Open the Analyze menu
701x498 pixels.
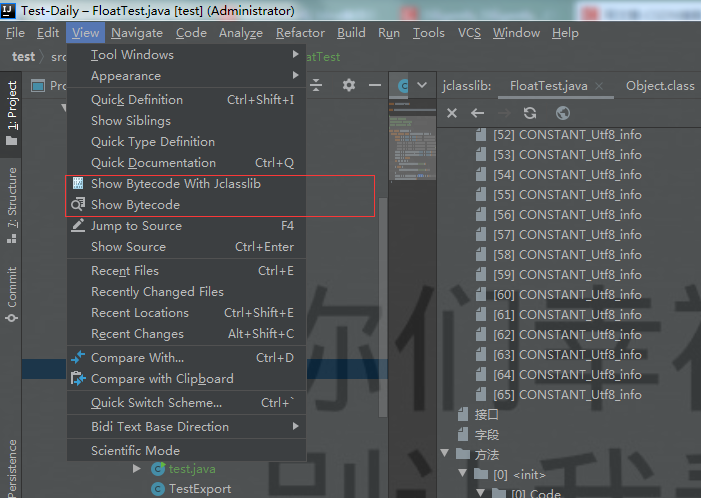(241, 33)
